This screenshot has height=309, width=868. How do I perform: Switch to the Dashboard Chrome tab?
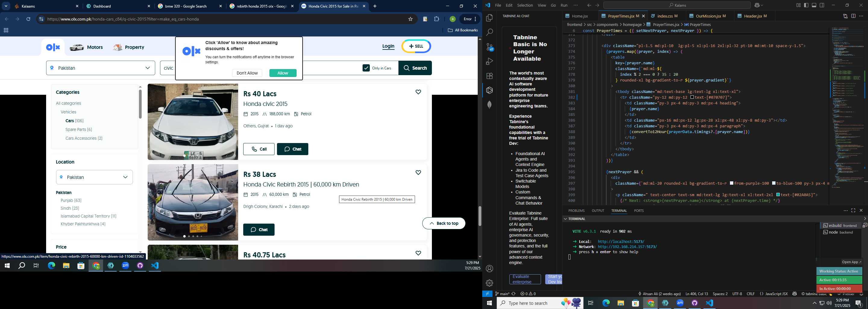(118, 6)
